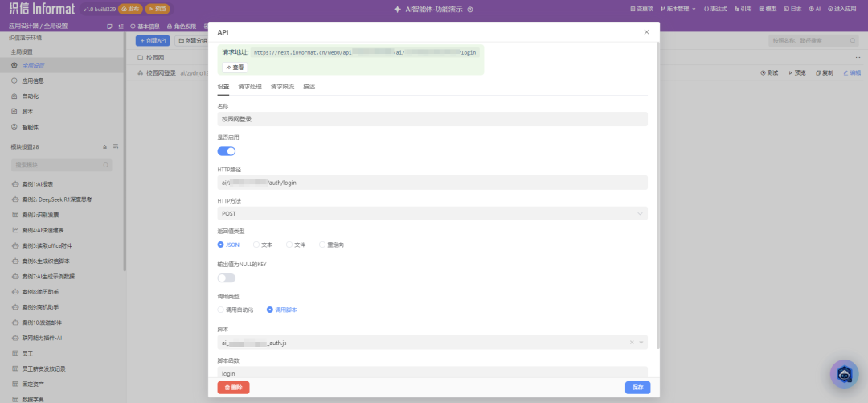Click the help icon beside AI智能体-功能演示

tap(470, 10)
